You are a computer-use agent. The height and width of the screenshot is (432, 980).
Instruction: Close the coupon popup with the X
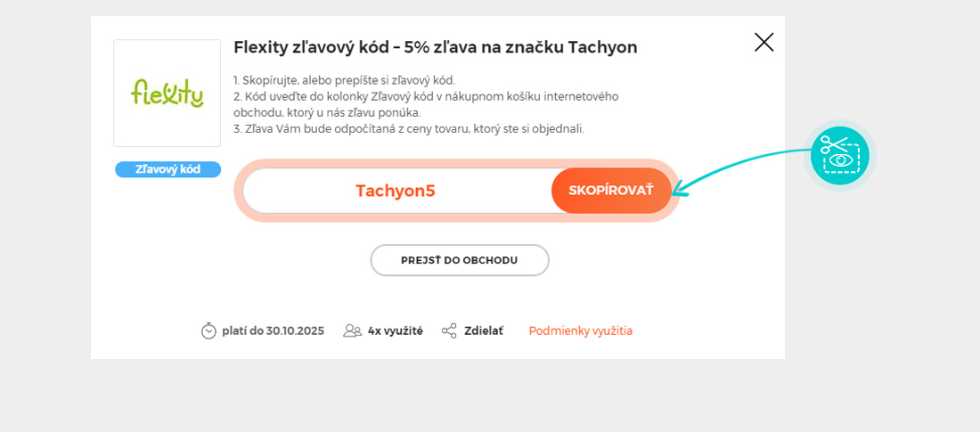pos(764,42)
